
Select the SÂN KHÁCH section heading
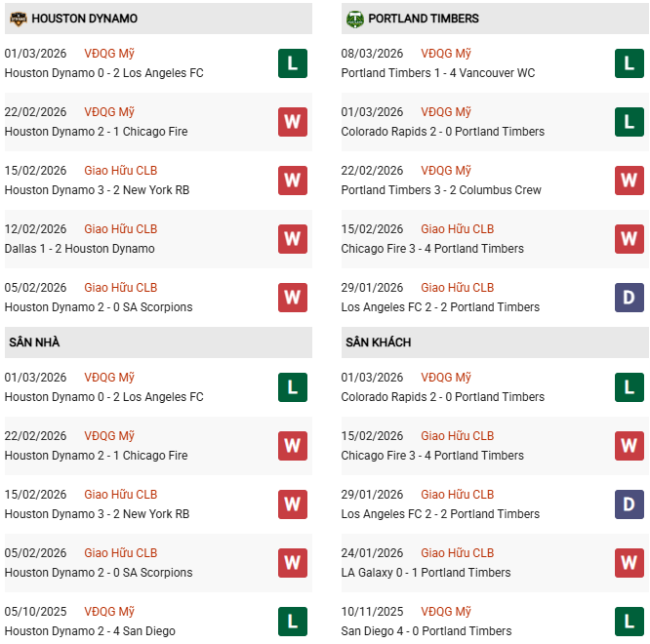pyautogui.click(x=378, y=342)
